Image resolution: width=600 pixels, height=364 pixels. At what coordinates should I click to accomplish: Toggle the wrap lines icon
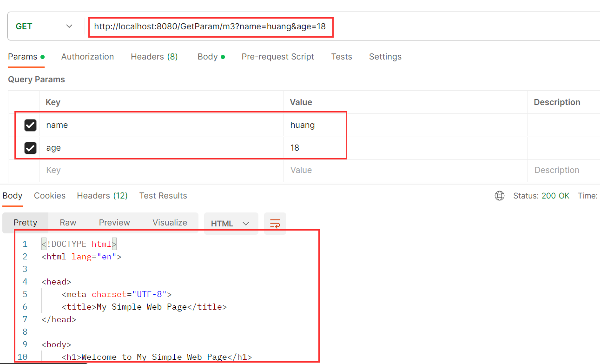tap(275, 224)
